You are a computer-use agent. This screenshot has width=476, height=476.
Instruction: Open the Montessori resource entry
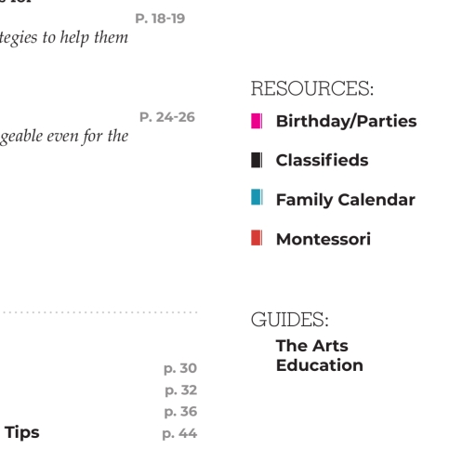click(x=324, y=239)
